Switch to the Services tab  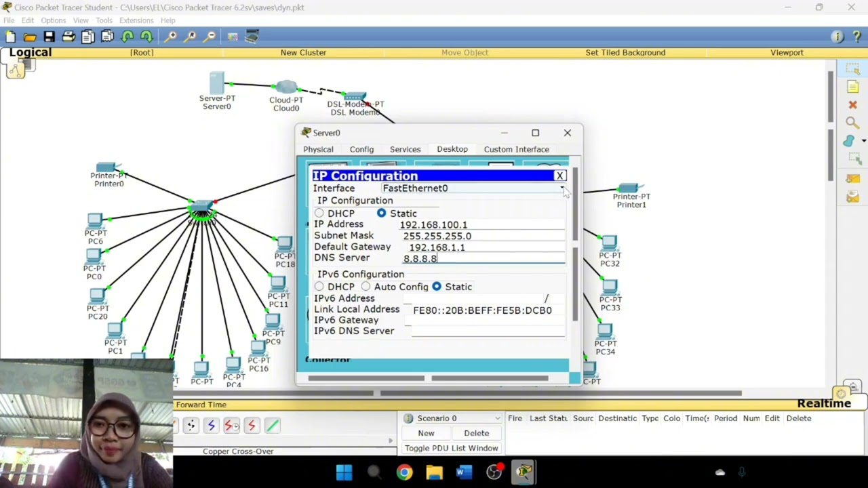click(x=405, y=149)
